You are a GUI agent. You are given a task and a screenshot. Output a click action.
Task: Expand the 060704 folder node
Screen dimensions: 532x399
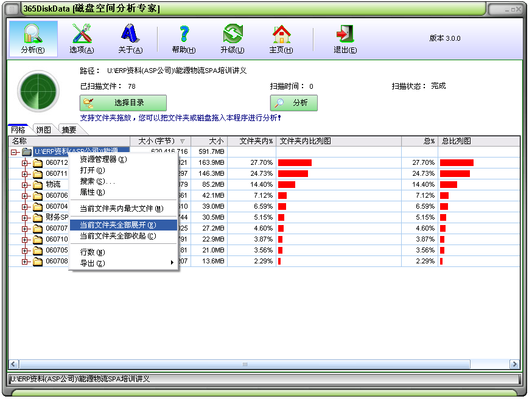click(24, 207)
